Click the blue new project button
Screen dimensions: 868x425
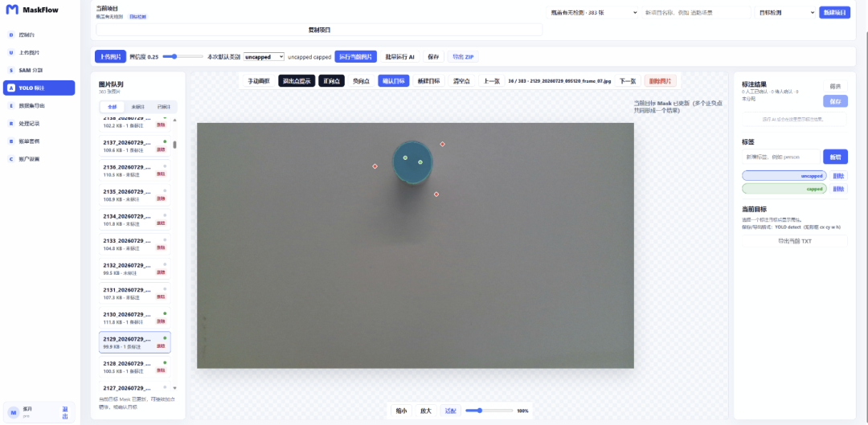point(835,12)
